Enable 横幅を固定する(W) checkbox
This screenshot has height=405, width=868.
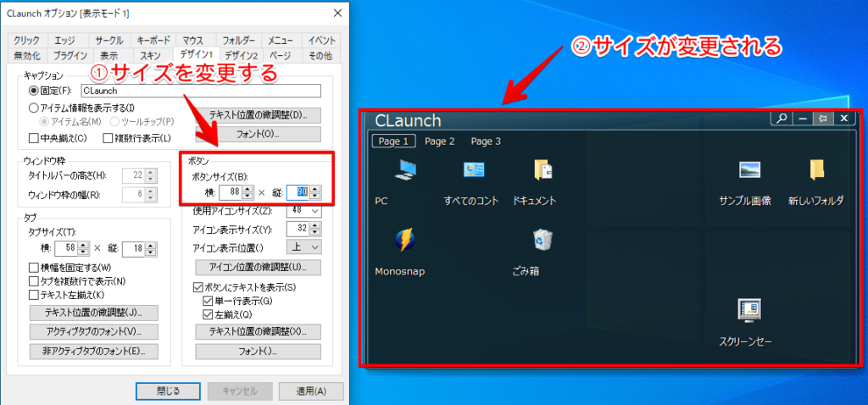[x=33, y=268]
